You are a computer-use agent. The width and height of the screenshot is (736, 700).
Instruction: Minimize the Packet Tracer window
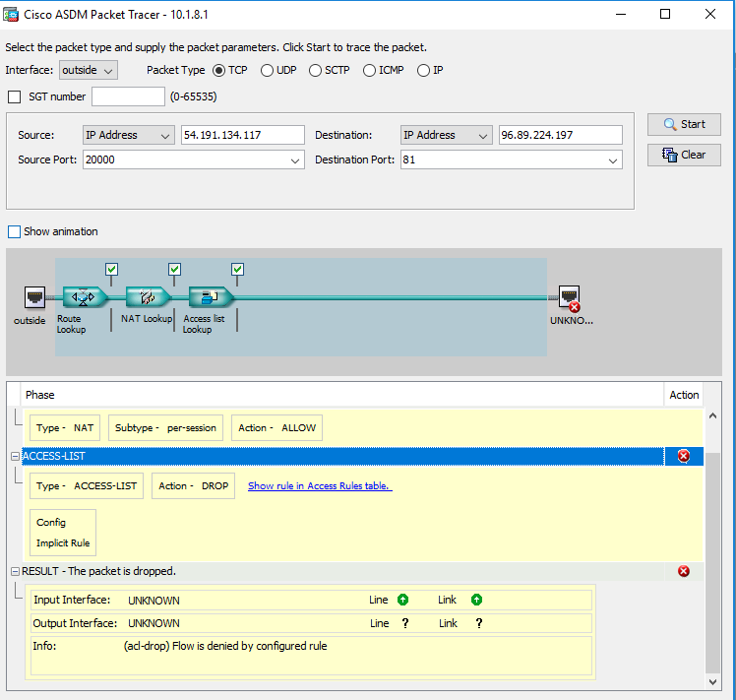click(621, 14)
